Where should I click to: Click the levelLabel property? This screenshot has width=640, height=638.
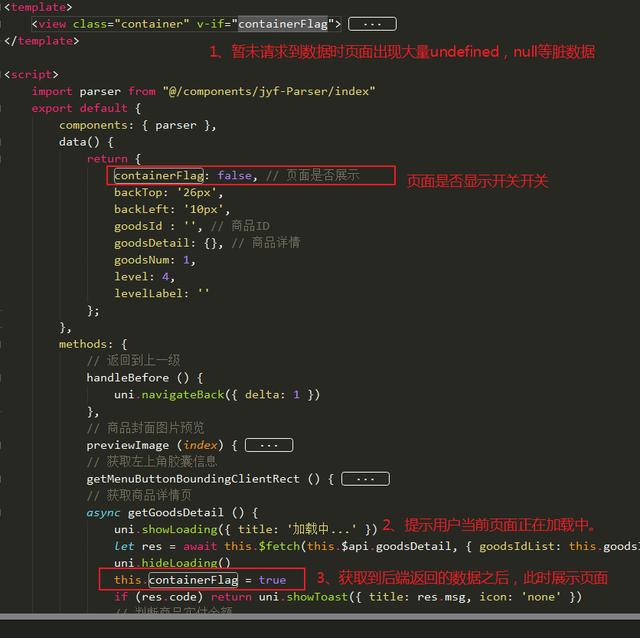click(x=148, y=293)
